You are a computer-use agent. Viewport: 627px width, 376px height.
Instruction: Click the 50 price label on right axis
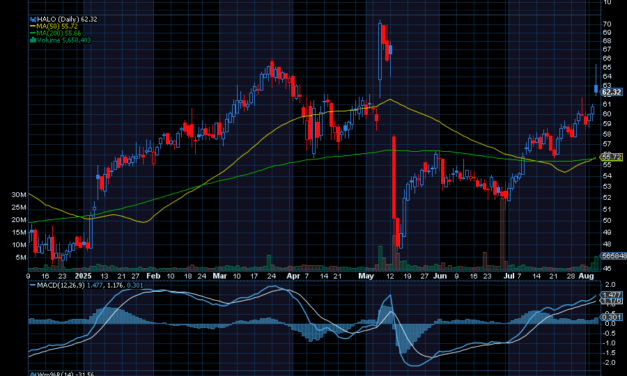[x=607, y=220]
